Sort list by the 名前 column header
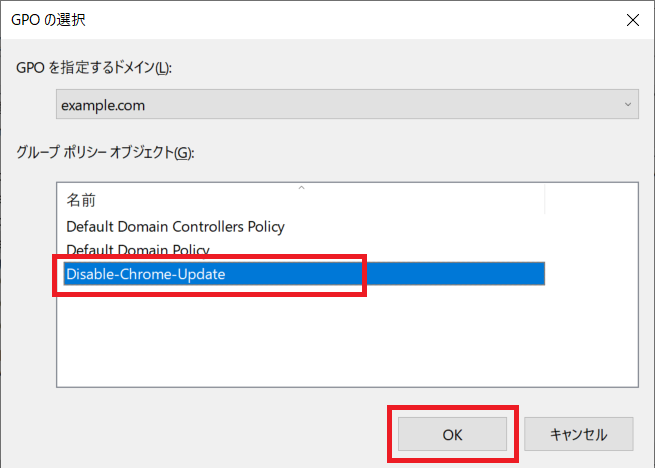Viewport: 655px width, 468px height. click(x=82, y=200)
